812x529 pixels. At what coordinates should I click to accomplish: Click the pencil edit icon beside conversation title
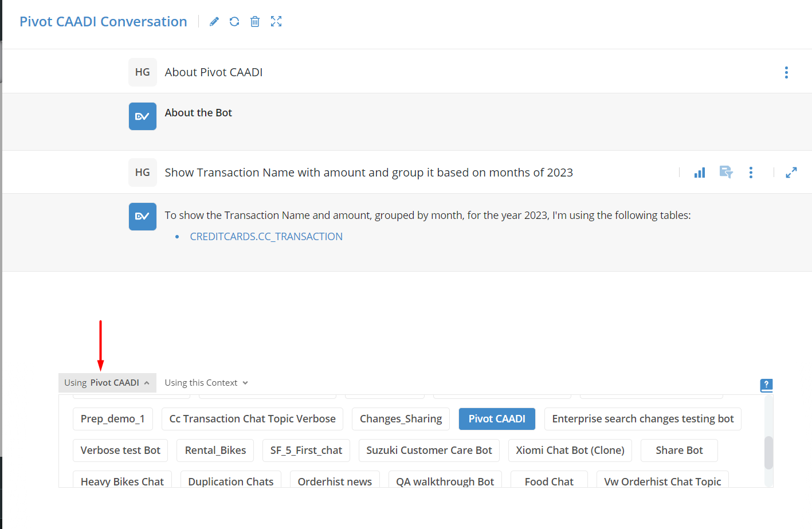tap(214, 22)
